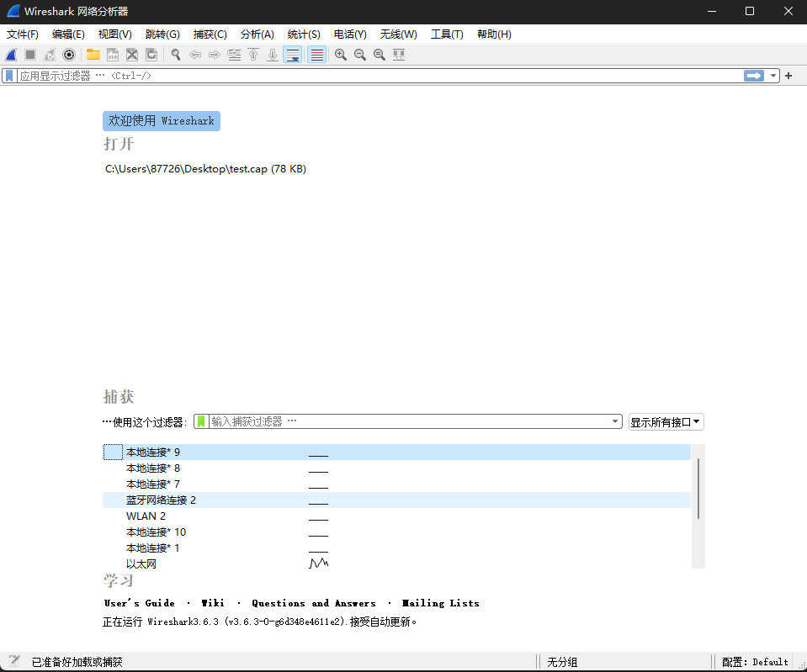Open the 跳转(G) menu
Screen dimensions: 807x672
(162, 34)
